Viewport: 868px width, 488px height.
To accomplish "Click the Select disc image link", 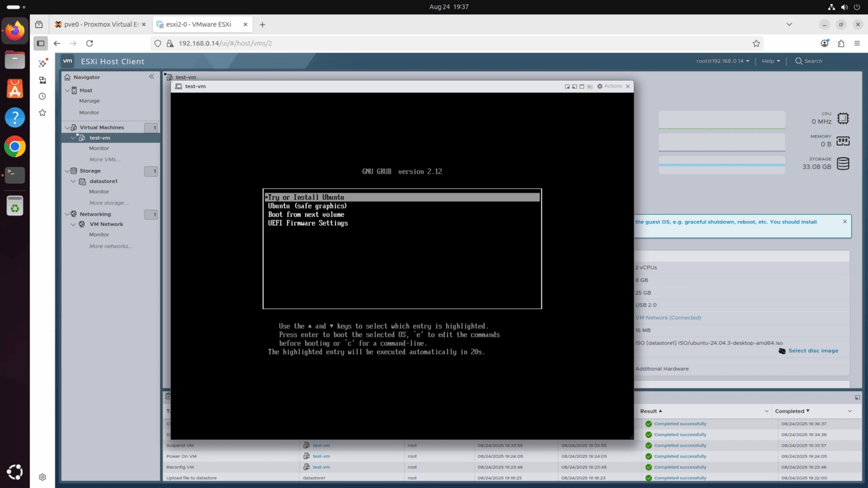I will pos(813,351).
